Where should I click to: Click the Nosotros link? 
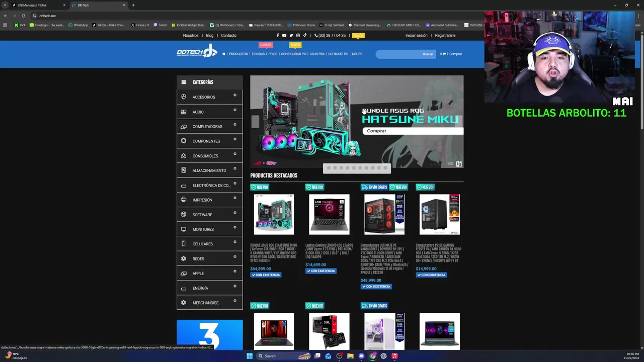pyautogui.click(x=191, y=36)
